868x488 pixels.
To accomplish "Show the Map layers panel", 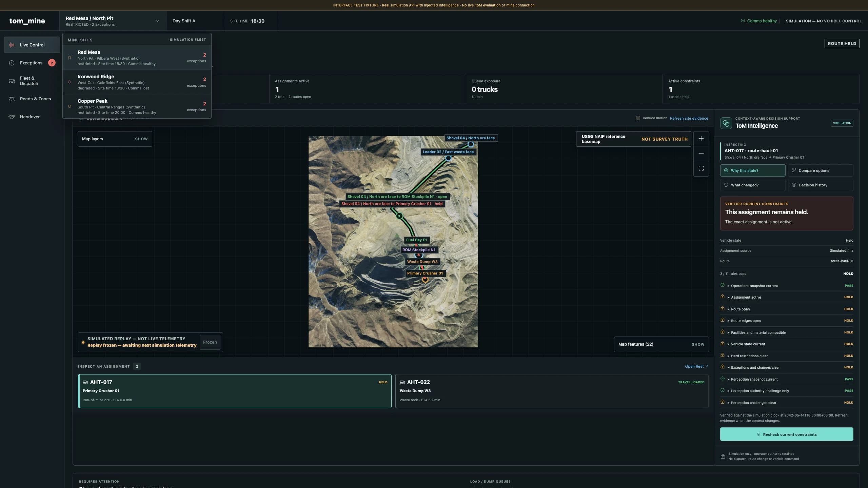I will pos(115,139).
